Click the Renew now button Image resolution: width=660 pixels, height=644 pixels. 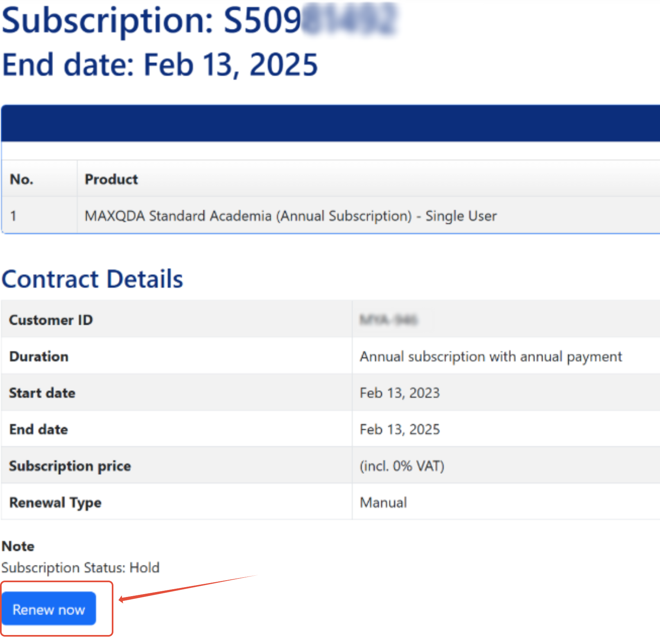click(x=49, y=608)
